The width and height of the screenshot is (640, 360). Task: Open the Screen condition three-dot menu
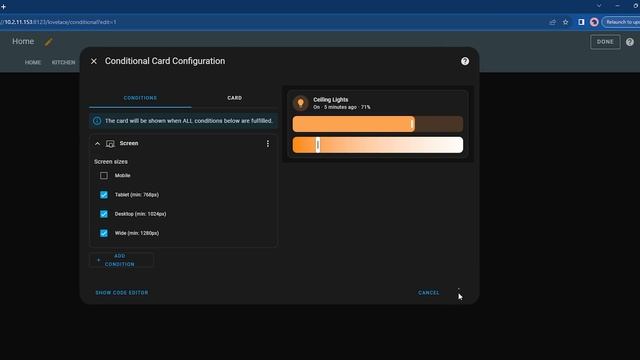pyautogui.click(x=268, y=144)
